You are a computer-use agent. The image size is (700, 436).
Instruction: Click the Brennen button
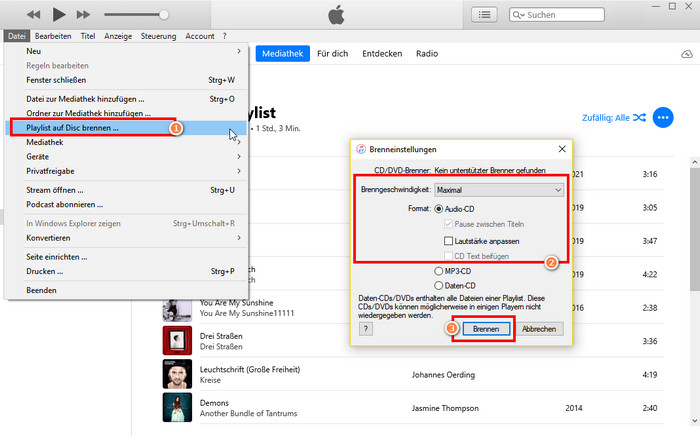[486, 329]
